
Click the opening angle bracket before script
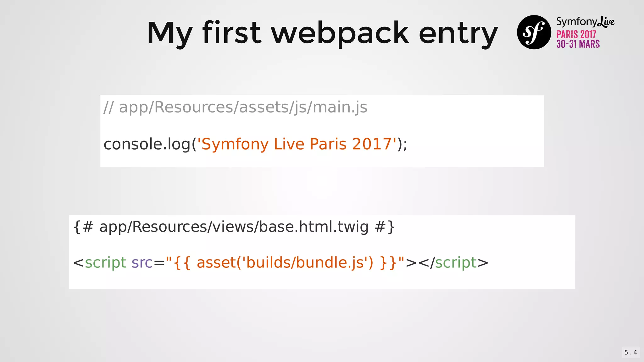(x=78, y=263)
